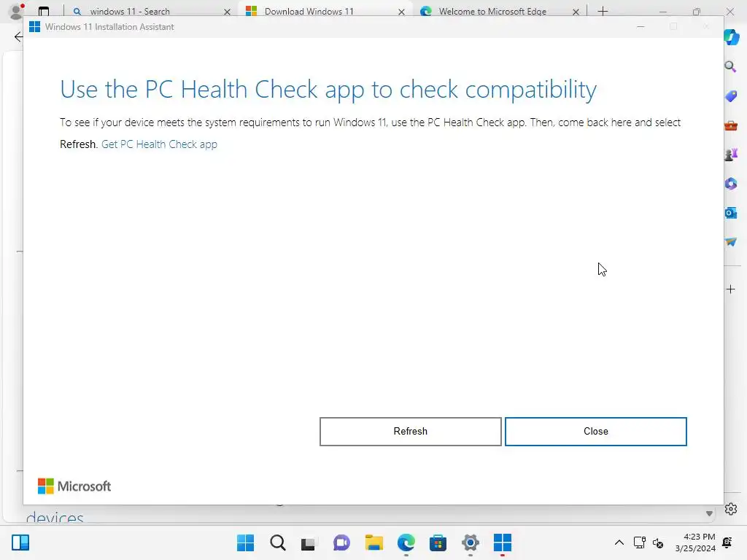The height and width of the screenshot is (560, 747).
Task: Launch Chat from the taskbar
Action: (x=341, y=542)
